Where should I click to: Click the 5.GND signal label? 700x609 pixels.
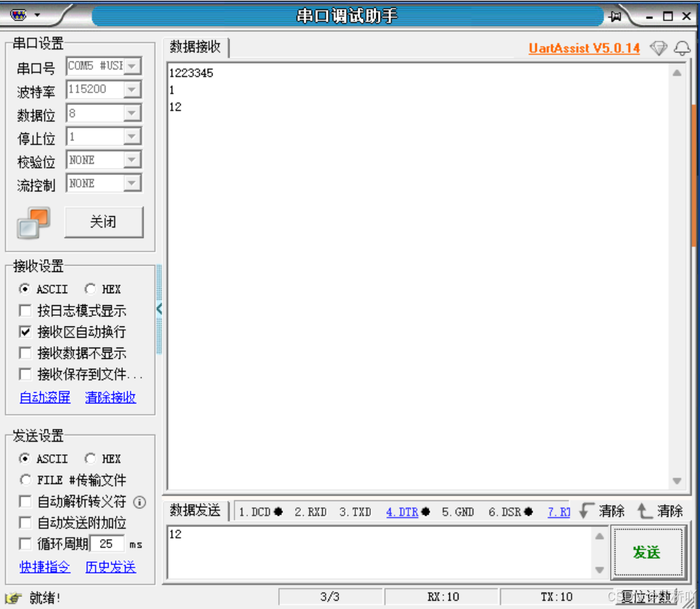tap(458, 512)
